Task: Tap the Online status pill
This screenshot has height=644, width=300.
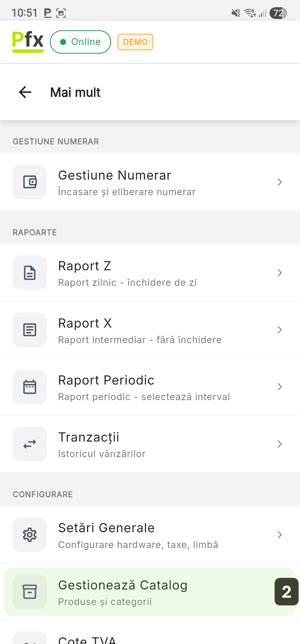Action: [81, 42]
